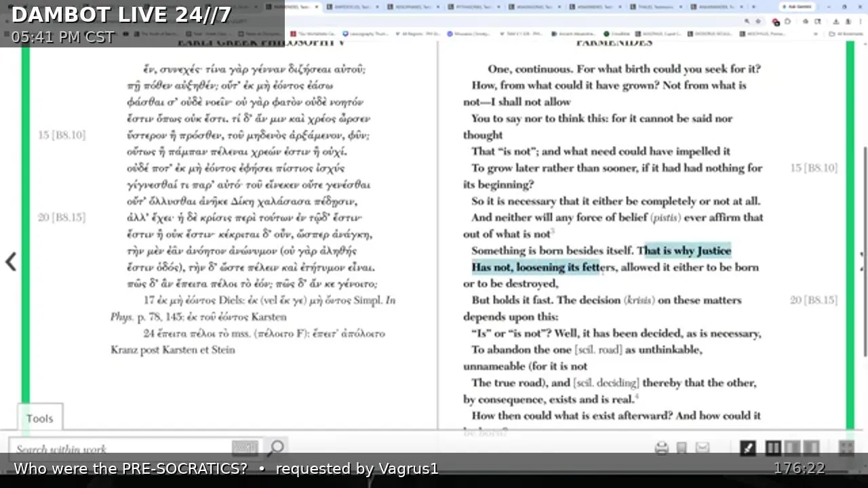
Task: Click the print icon in the bottom toolbar
Action: click(x=662, y=448)
